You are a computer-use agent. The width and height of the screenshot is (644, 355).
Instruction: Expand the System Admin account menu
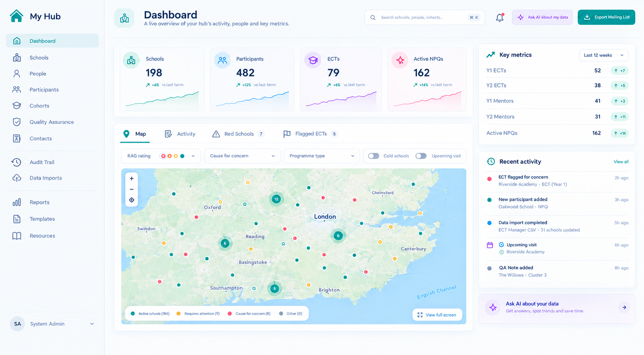[x=53, y=324]
